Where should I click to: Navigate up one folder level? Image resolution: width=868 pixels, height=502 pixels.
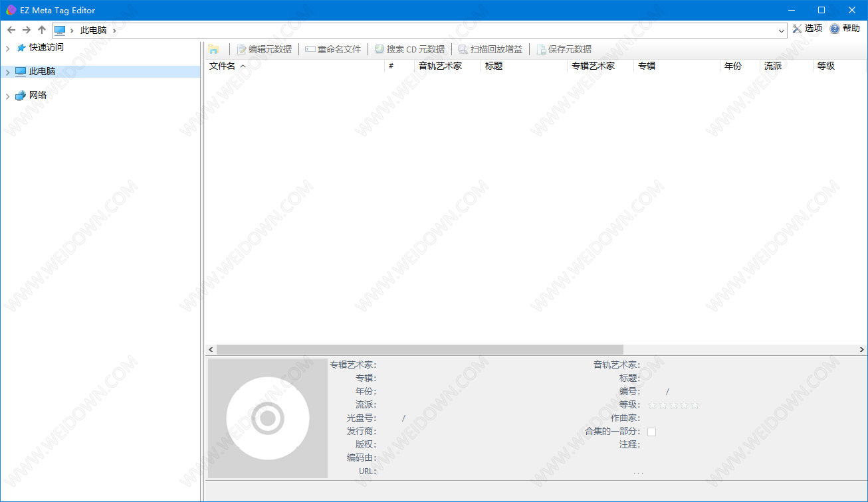pyautogui.click(x=42, y=30)
